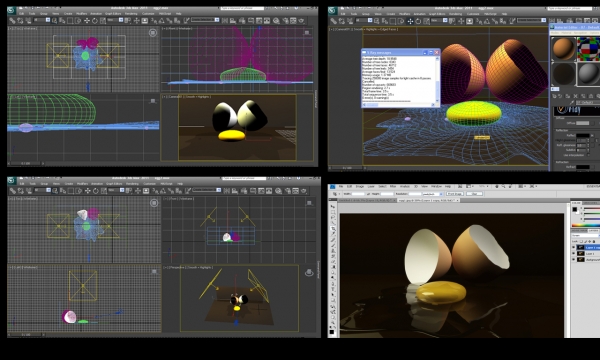The height and width of the screenshot is (360, 600).
Task: Hide Layer 1 using its eye icon
Action: click(574, 254)
